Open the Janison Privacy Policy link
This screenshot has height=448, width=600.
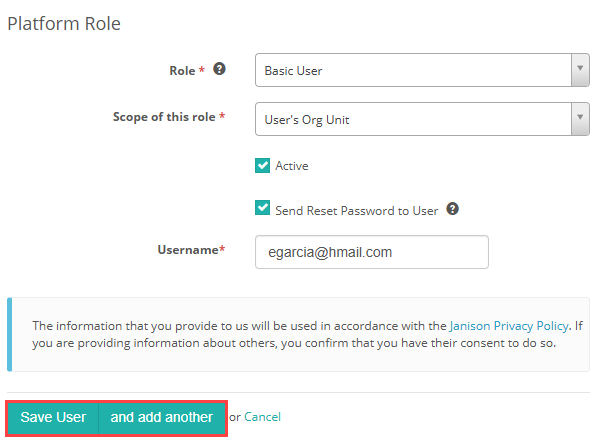click(508, 326)
